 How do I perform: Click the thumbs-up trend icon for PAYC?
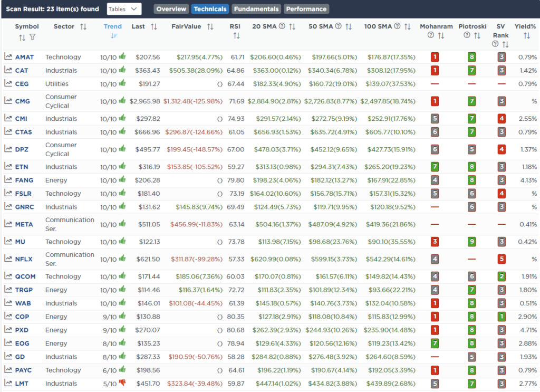[122, 369]
